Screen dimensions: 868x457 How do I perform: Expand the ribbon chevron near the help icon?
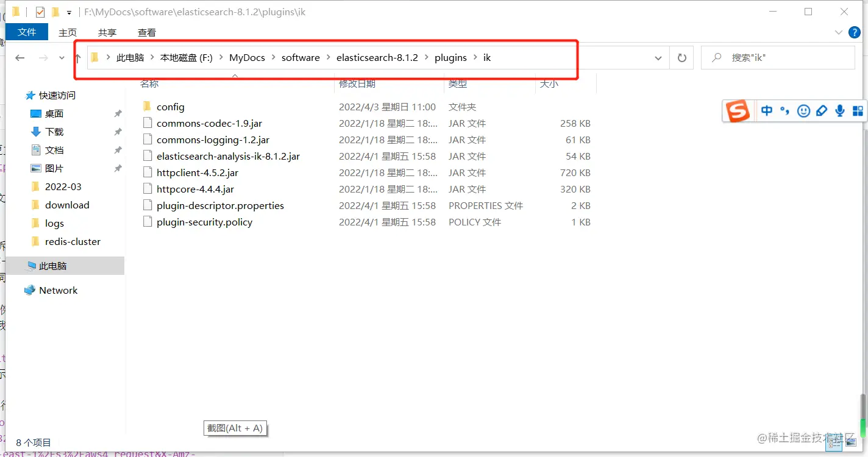pos(839,32)
